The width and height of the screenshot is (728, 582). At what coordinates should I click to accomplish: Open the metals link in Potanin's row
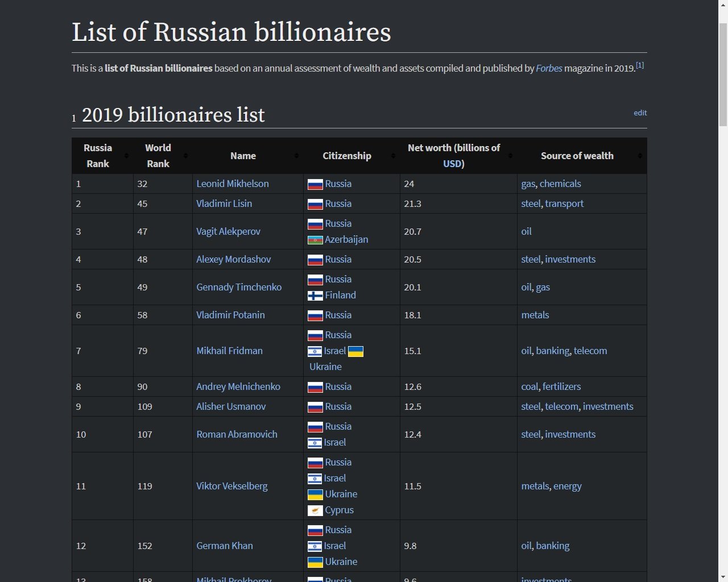coord(535,315)
